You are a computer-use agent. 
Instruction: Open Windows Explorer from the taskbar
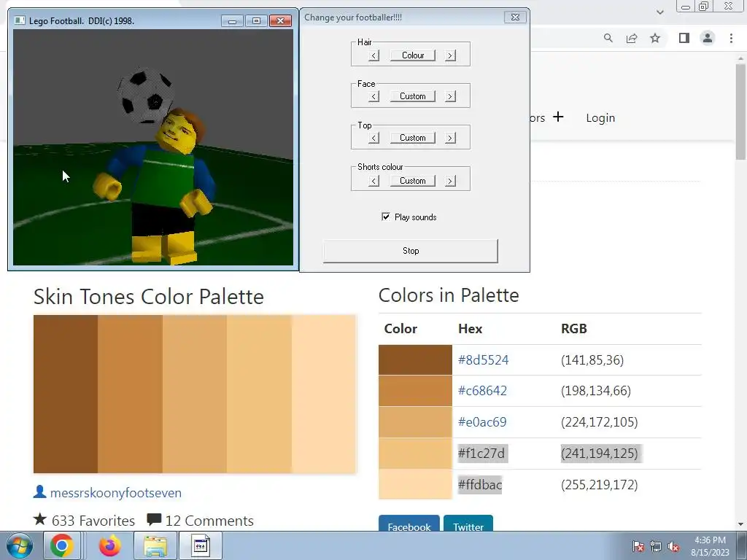[x=155, y=545]
